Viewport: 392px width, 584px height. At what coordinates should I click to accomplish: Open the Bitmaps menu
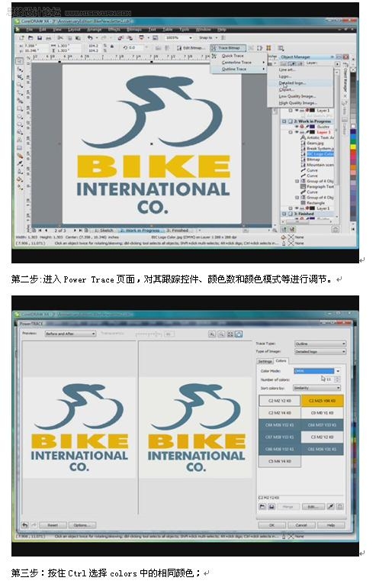[x=134, y=29]
